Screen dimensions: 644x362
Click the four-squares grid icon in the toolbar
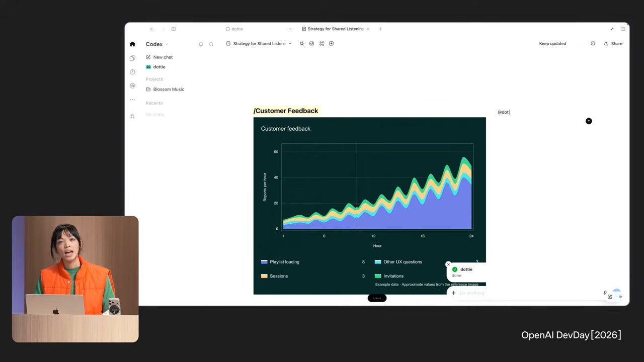(x=321, y=44)
